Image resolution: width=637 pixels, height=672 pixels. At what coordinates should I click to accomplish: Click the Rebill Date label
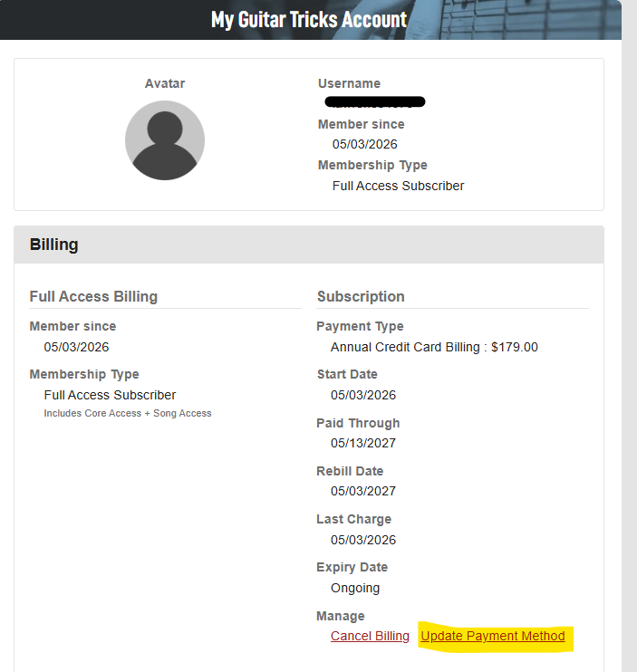coord(350,471)
